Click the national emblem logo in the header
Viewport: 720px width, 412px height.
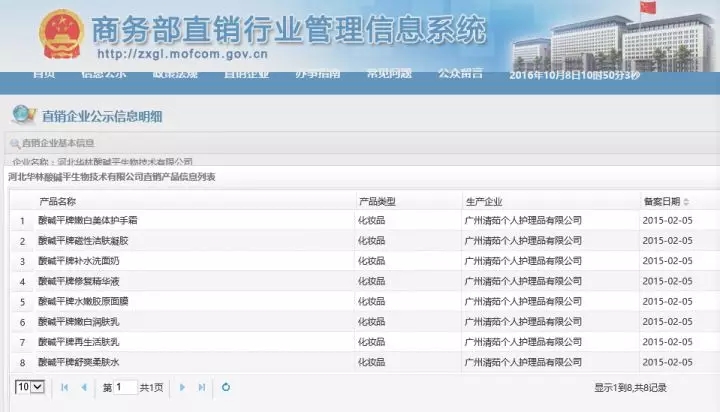click(x=61, y=35)
